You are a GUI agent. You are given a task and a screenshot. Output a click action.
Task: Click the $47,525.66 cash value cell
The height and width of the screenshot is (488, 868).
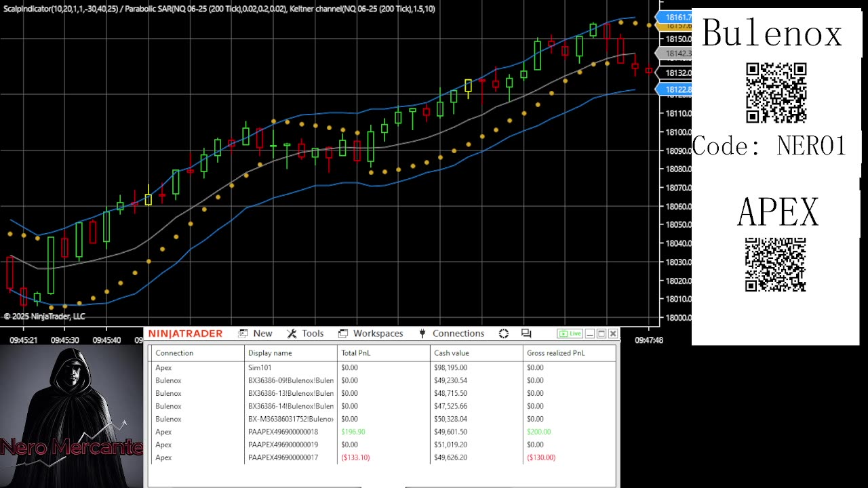coord(450,406)
